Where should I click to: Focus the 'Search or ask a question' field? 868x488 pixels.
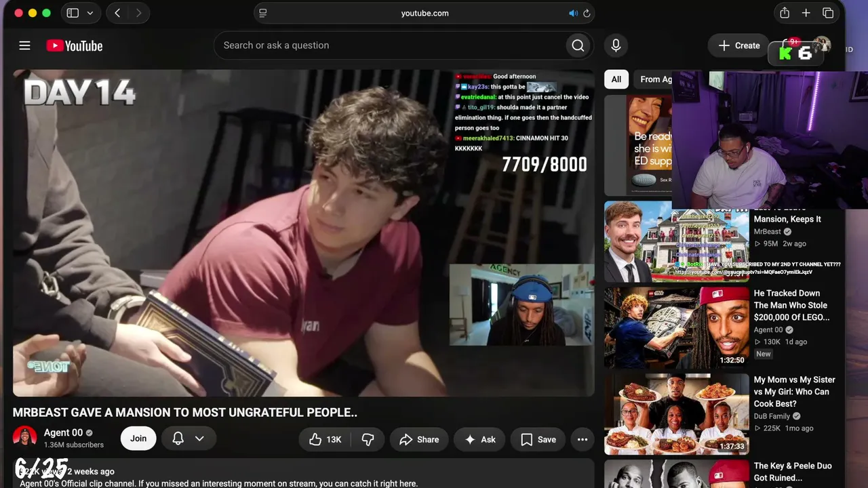pos(390,45)
